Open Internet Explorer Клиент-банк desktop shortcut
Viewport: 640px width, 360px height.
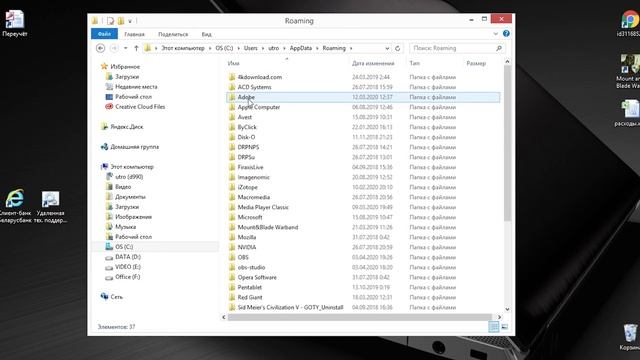tap(15, 206)
